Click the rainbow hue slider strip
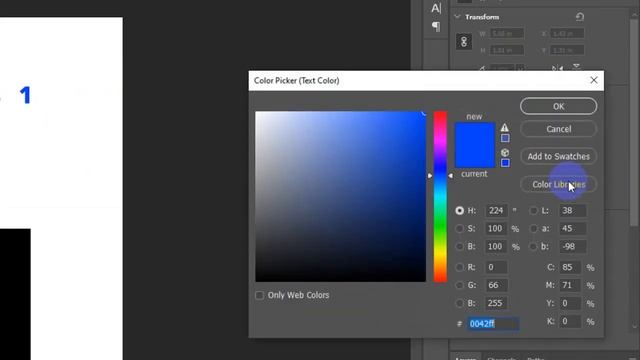Image resolution: width=640 pixels, height=360 pixels. coord(440,196)
